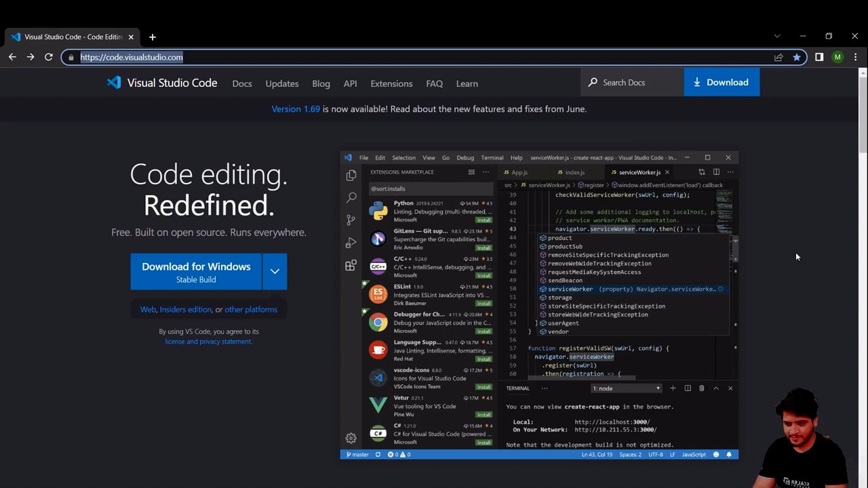Image resolution: width=868 pixels, height=488 pixels.
Task: Click JavaScript language mode in status bar
Action: (x=694, y=455)
